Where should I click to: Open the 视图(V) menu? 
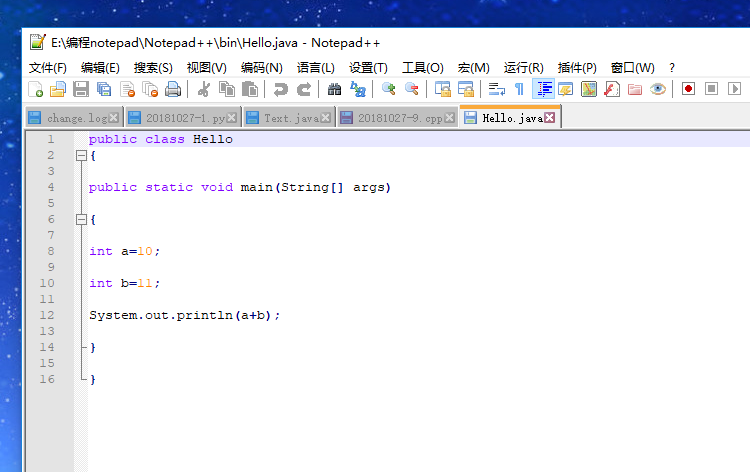[207, 68]
